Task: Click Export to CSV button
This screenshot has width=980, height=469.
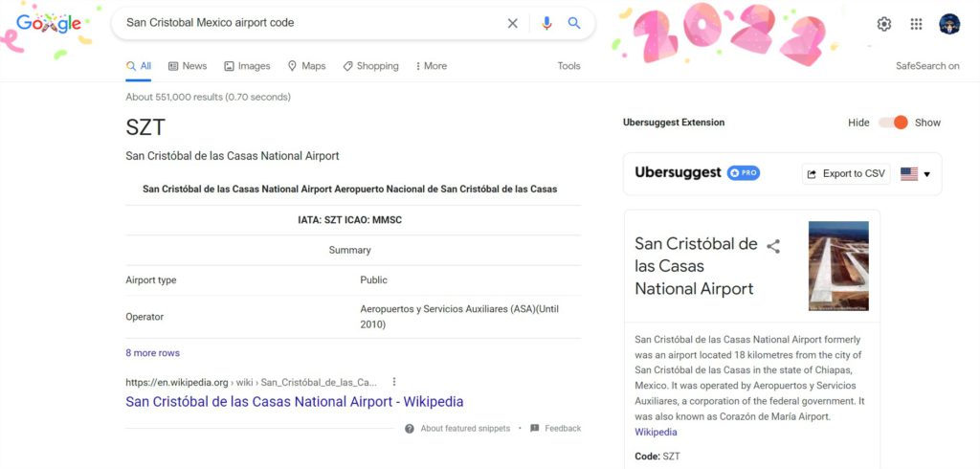Action: 846,174
